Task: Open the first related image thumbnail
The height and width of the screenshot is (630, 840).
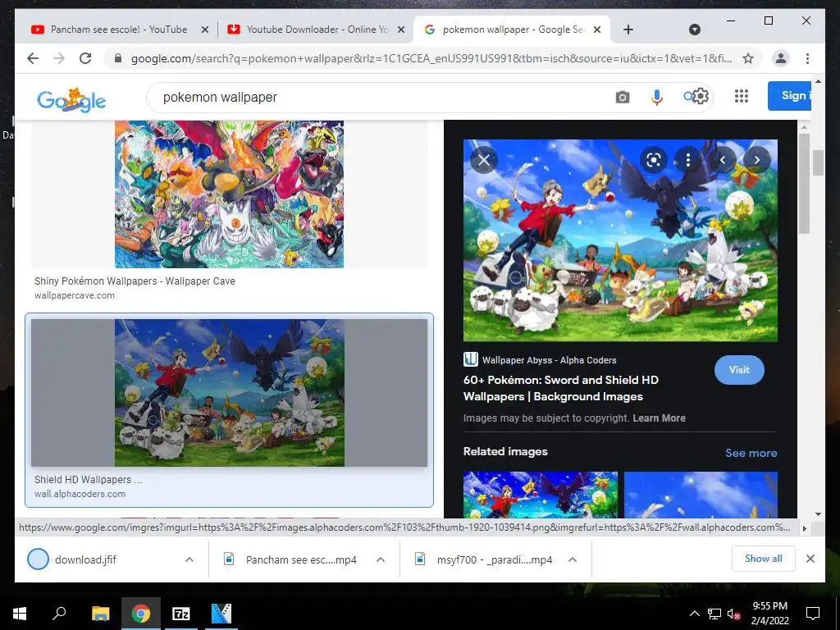Action: [540, 494]
